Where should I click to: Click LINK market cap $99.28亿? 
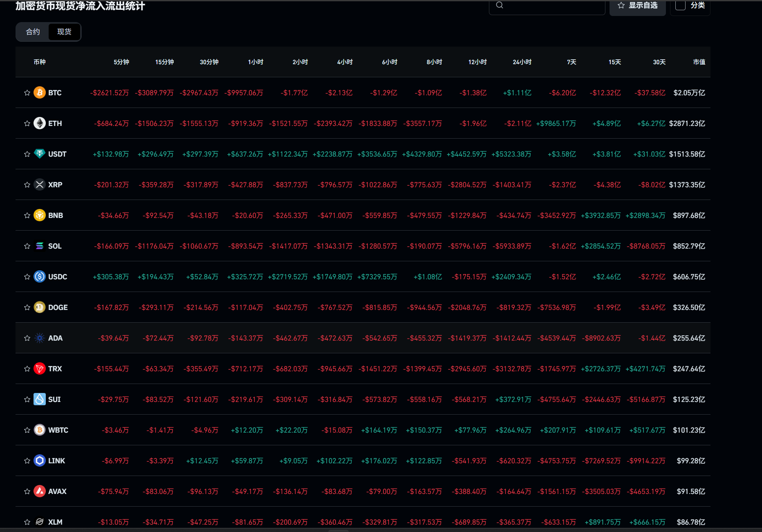coord(691,461)
